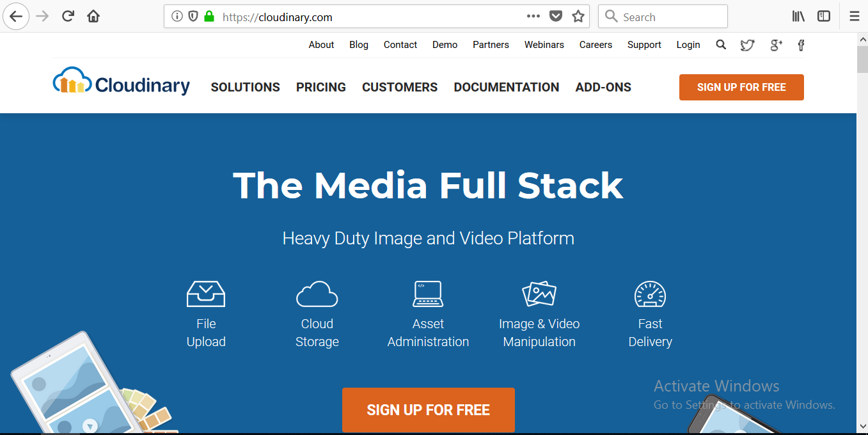
Task: Click the browser forward arrow
Action: [x=42, y=17]
